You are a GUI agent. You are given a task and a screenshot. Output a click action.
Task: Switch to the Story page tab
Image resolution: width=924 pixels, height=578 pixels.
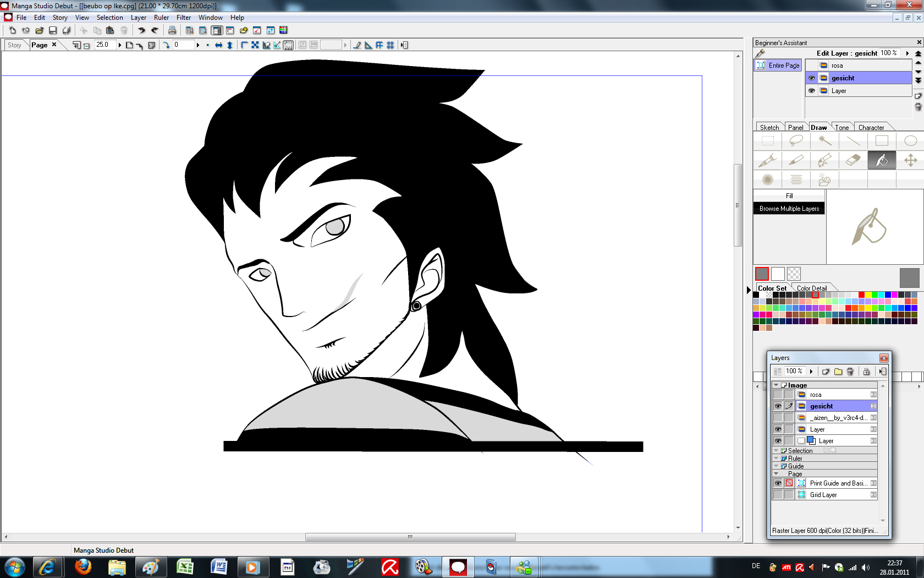point(15,45)
